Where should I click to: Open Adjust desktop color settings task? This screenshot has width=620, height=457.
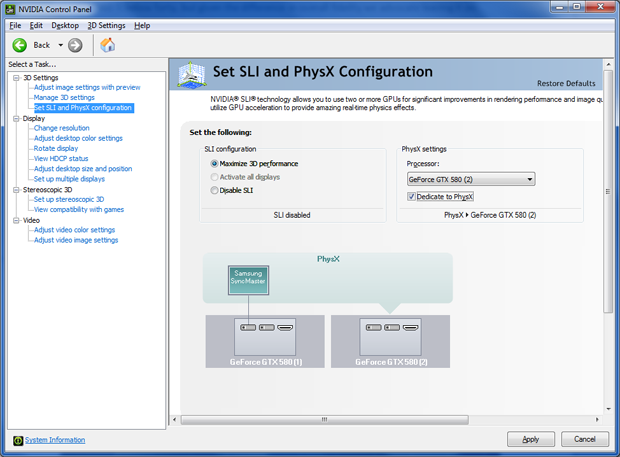[78, 138]
